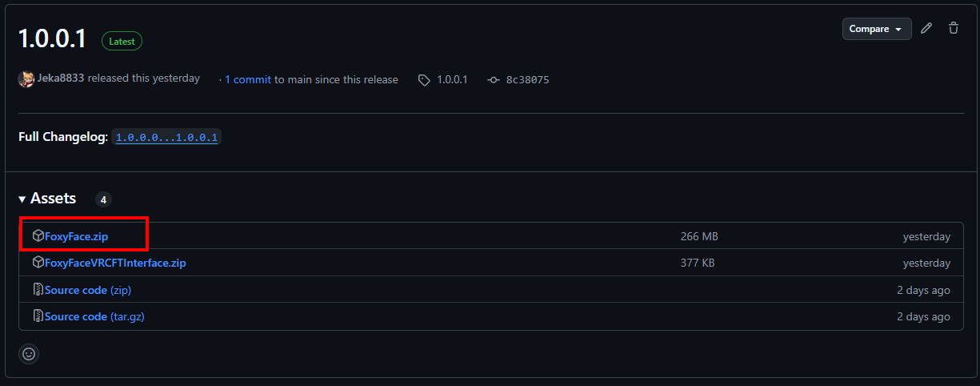980x386 pixels.
Task: Click the tag icon beside 1.0.0.1
Action: point(424,80)
